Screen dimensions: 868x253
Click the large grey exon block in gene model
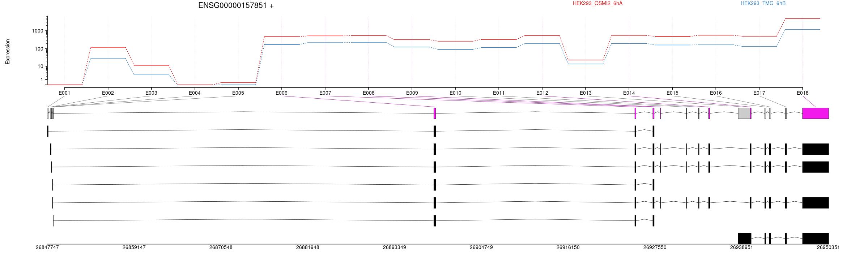(x=744, y=113)
